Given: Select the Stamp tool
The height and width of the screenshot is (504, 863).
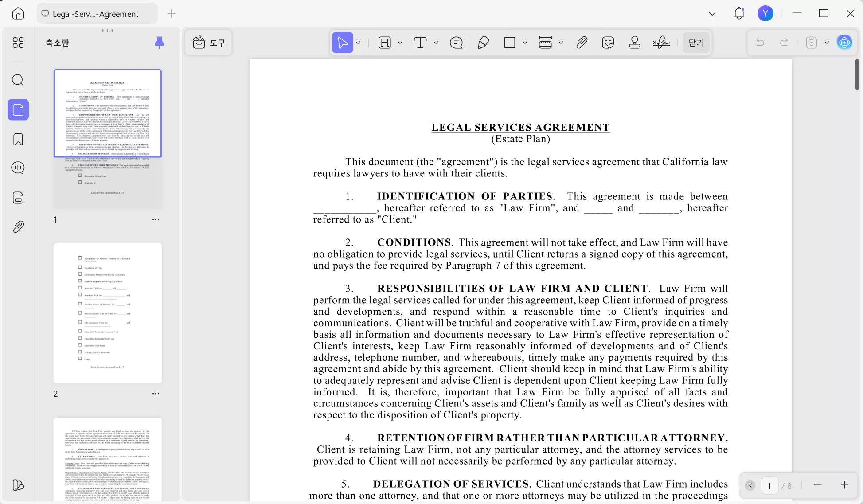Looking at the screenshot, I should click(x=634, y=43).
